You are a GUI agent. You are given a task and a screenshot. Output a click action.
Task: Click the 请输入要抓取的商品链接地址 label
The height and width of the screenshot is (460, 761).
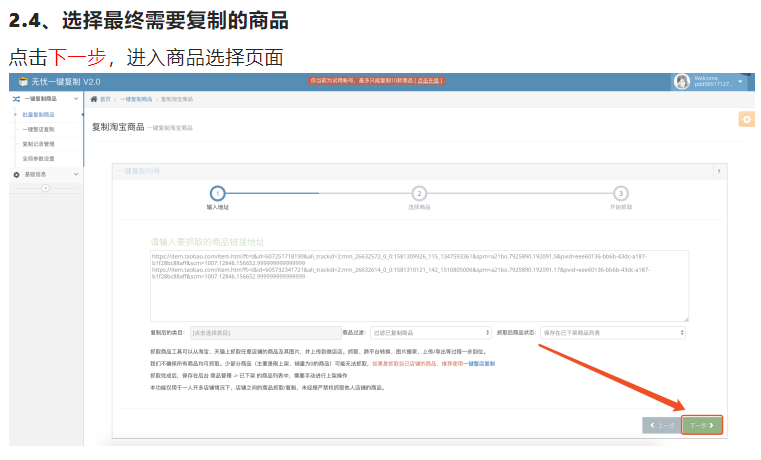(207, 242)
